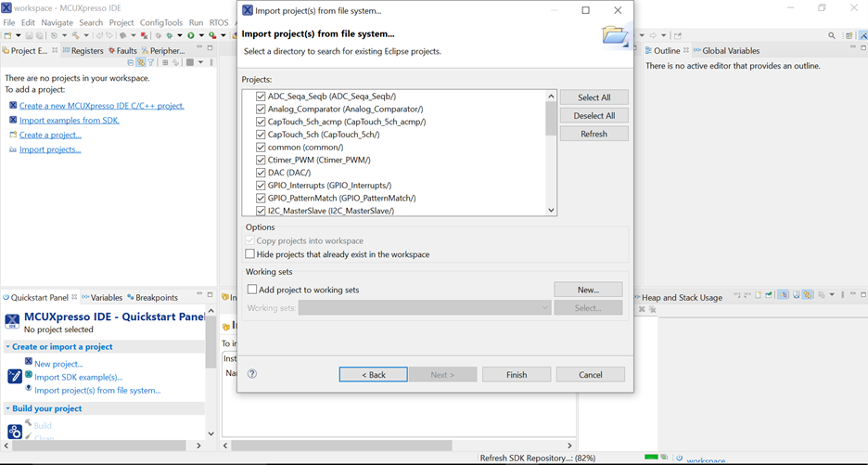Viewport: 868px width, 465px height.
Task: Click Finish to import the projects
Action: point(517,375)
